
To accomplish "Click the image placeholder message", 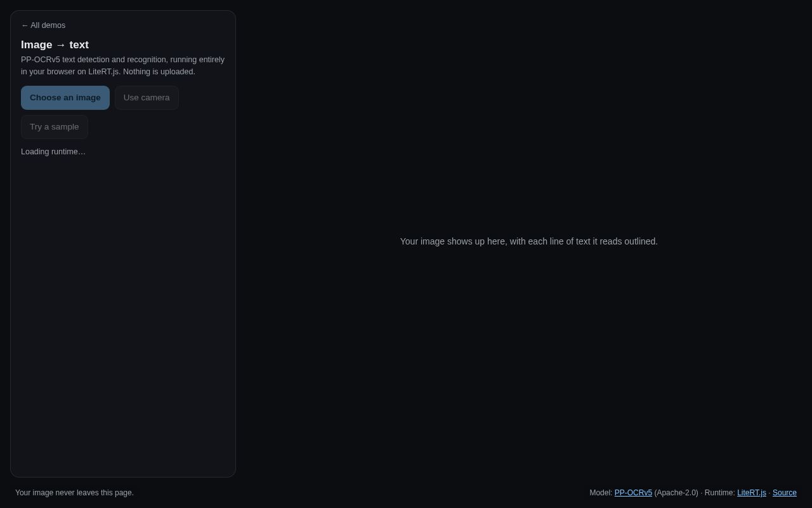I will [529, 241].
